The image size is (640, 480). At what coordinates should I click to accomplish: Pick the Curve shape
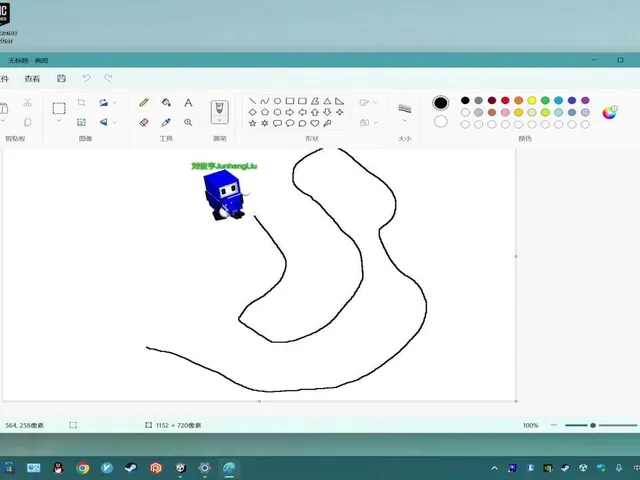(x=264, y=101)
